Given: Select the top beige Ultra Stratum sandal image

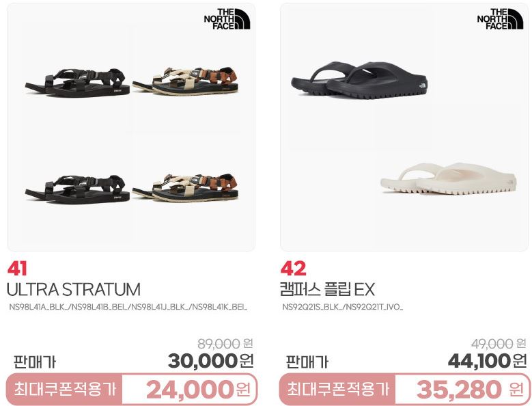Looking at the screenshot, I should tap(185, 81).
